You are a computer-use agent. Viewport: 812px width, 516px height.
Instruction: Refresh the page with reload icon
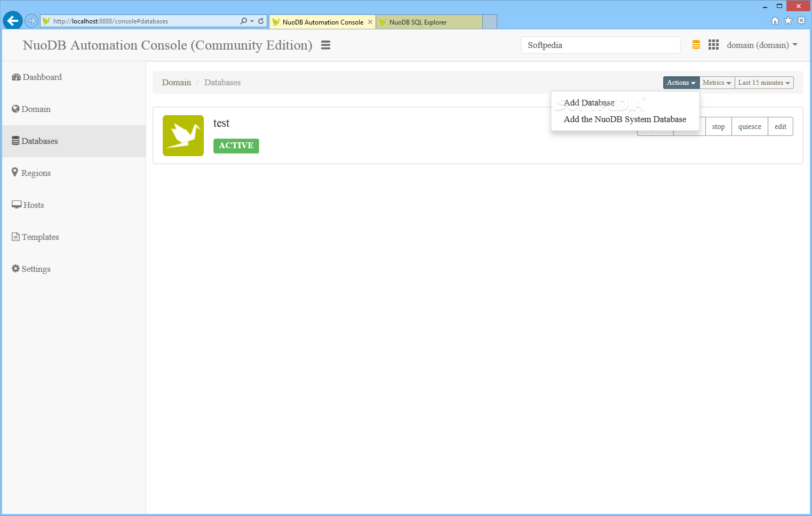(261, 21)
